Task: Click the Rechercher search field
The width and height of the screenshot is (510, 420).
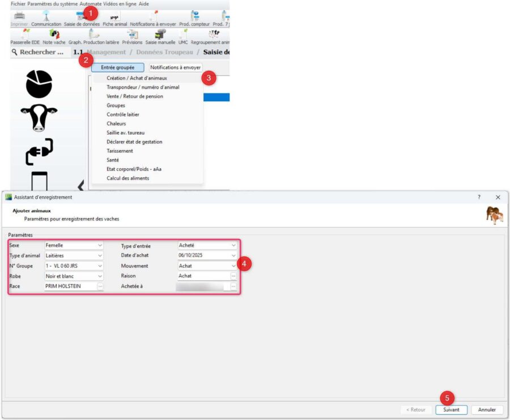Action: pos(39,52)
